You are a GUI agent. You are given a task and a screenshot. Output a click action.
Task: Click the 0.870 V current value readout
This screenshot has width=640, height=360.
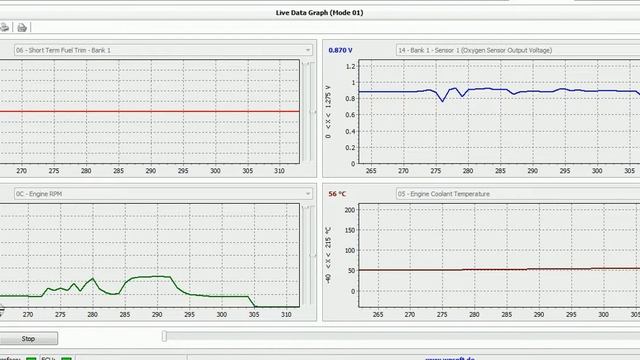click(x=340, y=50)
